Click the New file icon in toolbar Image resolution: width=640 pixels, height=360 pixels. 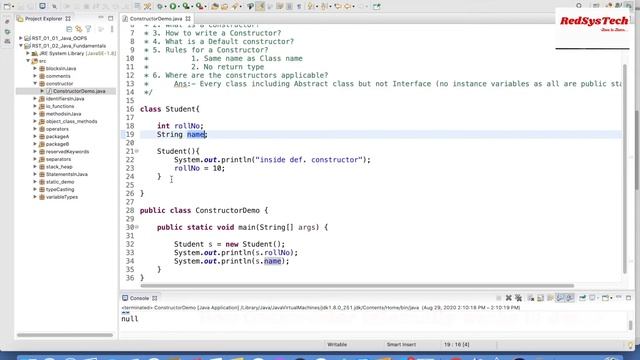coord(7,6)
